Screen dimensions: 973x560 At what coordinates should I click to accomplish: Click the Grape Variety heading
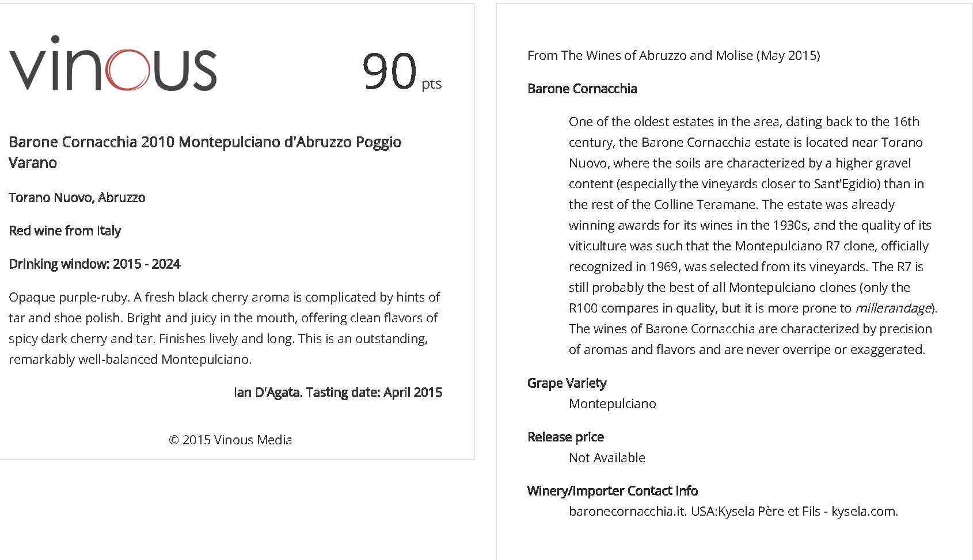point(567,383)
